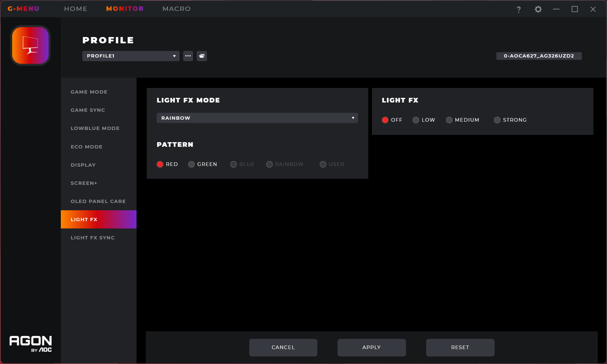Image resolution: width=607 pixels, height=364 pixels.
Task: Minimize the G-Menu window
Action: pos(556,9)
